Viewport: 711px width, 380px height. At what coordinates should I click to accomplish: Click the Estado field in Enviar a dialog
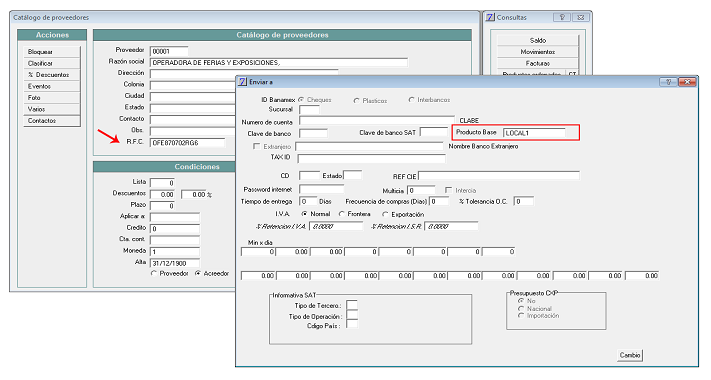pos(352,175)
